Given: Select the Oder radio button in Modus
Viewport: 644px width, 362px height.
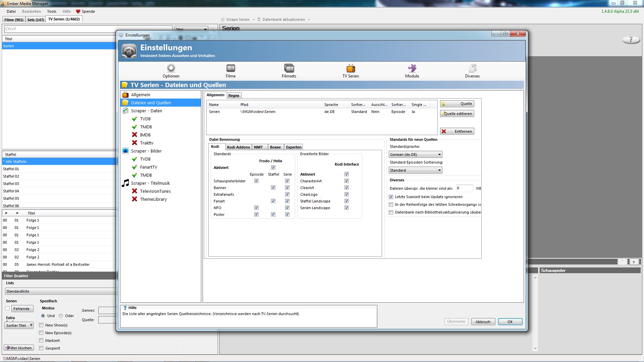Looking at the screenshot, I should point(61,316).
